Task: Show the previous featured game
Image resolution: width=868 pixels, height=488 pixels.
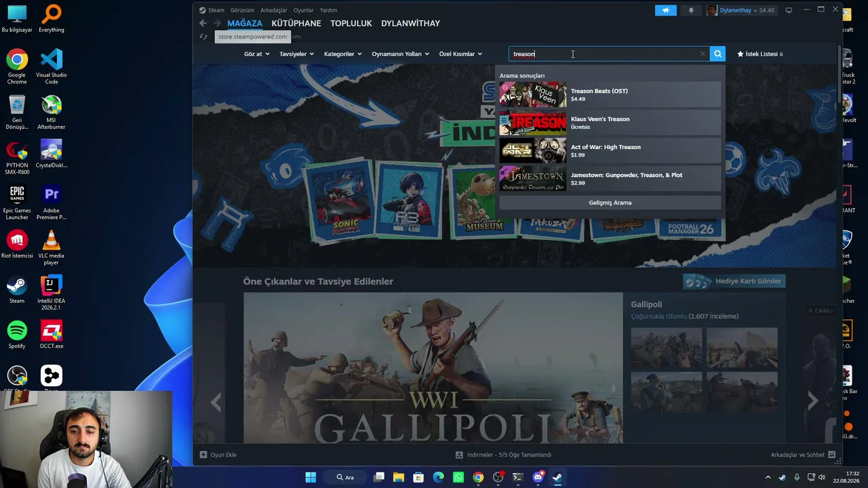Action: [216, 402]
